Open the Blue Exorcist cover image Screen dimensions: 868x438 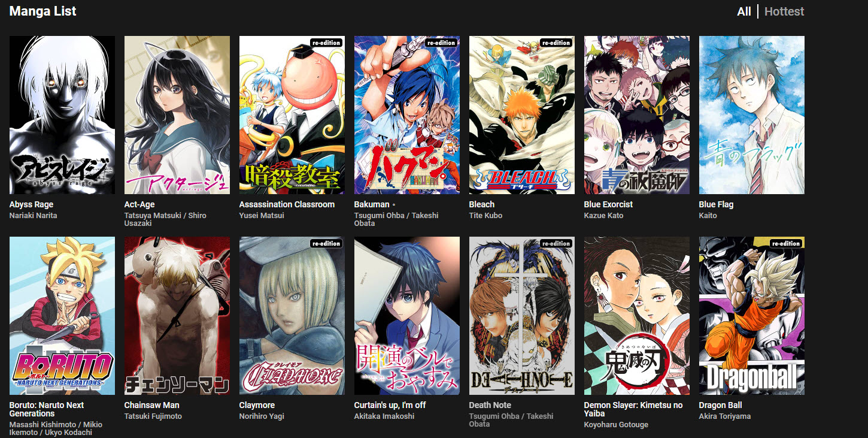(x=637, y=115)
